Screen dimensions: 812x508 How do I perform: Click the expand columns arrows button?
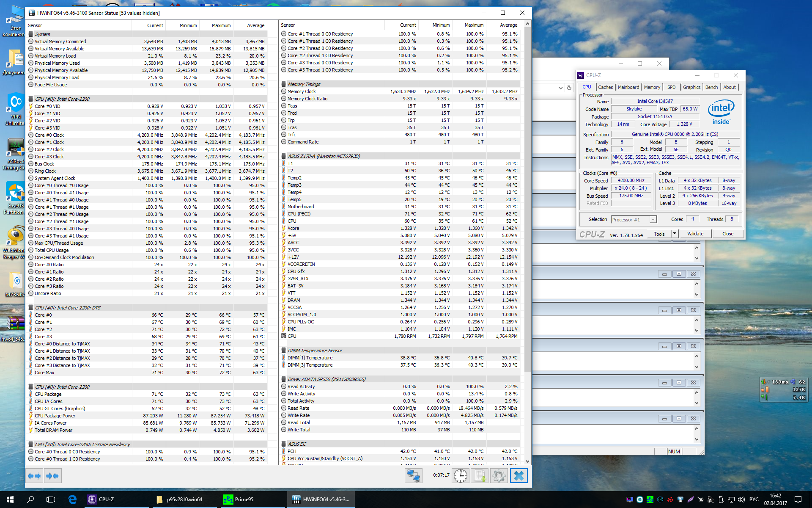click(34, 476)
